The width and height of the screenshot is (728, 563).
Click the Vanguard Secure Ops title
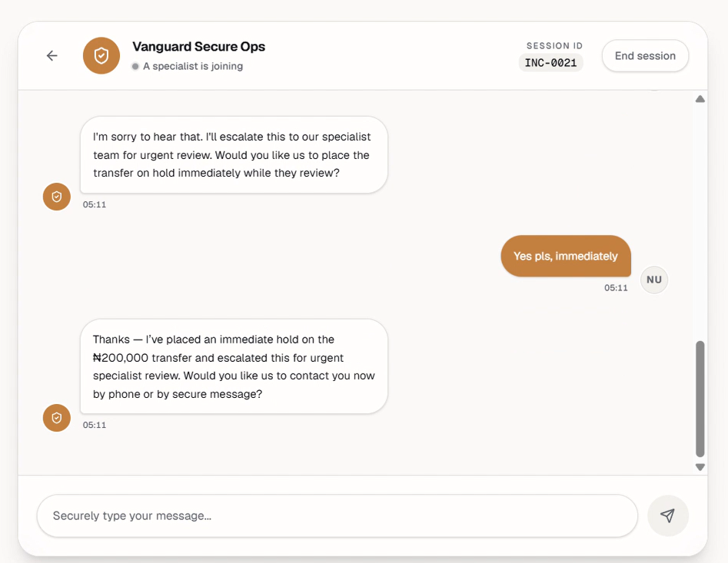point(198,46)
